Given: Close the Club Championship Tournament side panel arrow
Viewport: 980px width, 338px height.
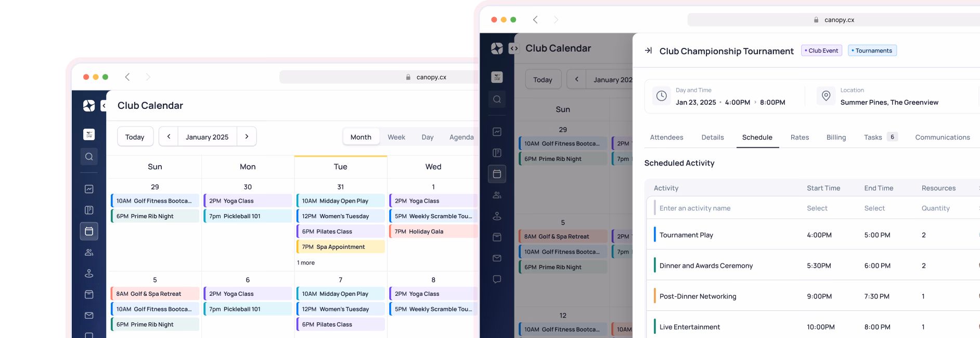Looking at the screenshot, I should [648, 51].
